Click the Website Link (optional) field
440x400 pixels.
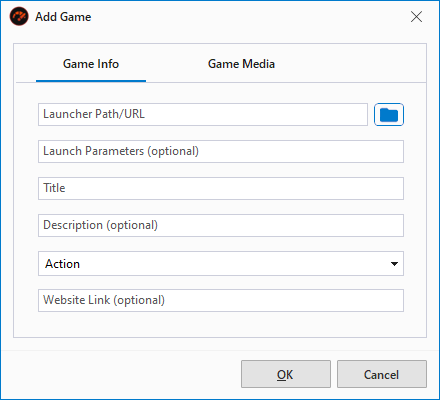[221, 300]
